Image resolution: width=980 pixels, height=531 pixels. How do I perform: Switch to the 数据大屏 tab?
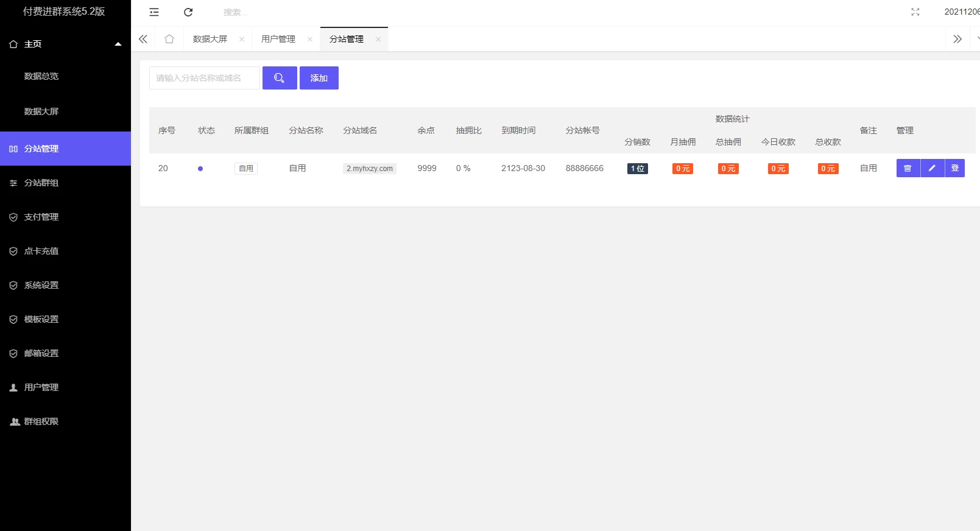210,39
